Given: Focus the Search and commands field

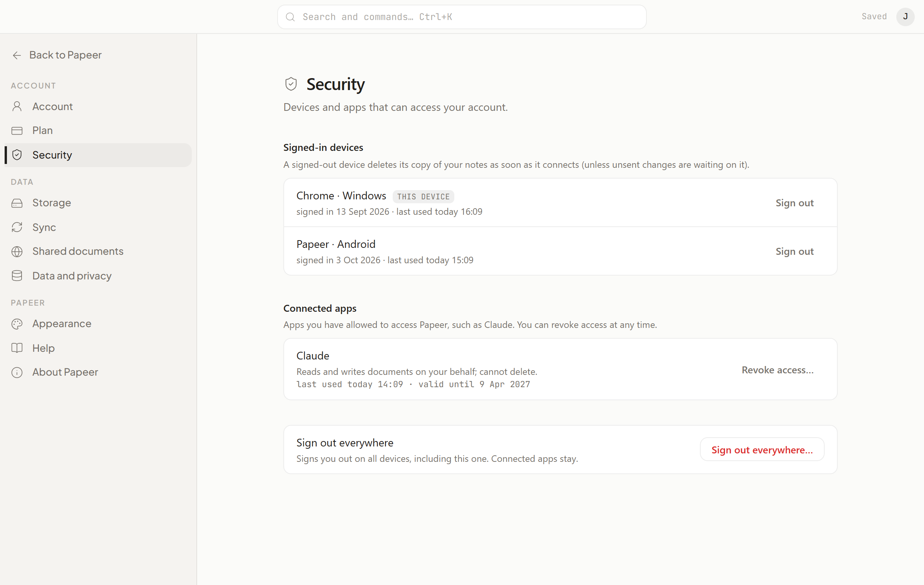Looking at the screenshot, I should point(462,17).
